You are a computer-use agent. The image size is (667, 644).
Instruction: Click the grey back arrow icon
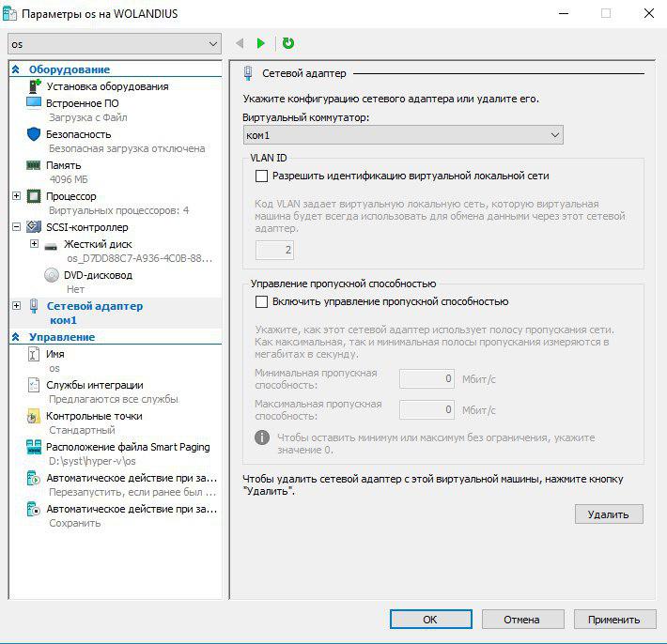click(x=240, y=43)
